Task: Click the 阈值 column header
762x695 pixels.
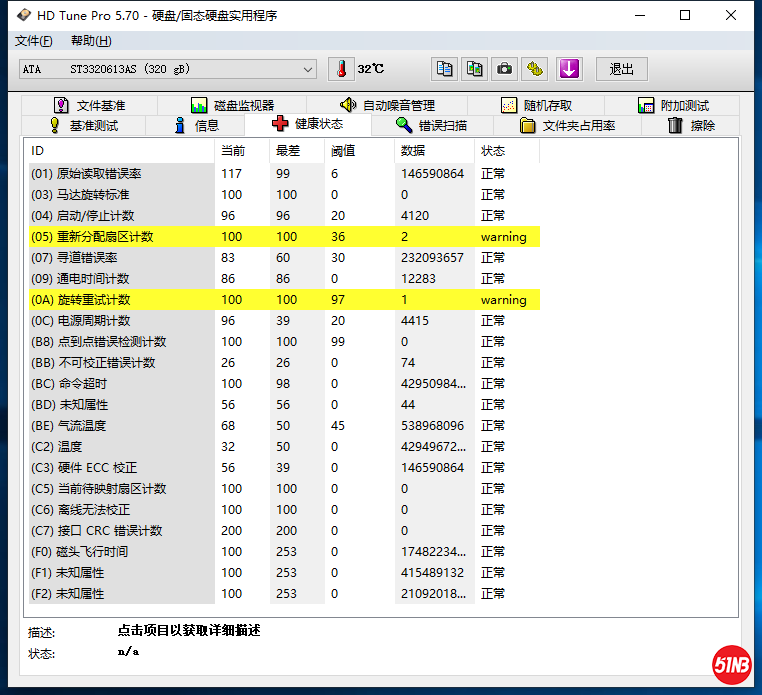Action: click(343, 151)
